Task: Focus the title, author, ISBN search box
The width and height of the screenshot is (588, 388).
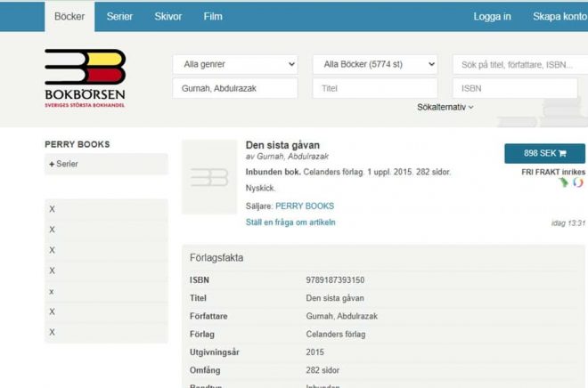Action: pos(520,64)
